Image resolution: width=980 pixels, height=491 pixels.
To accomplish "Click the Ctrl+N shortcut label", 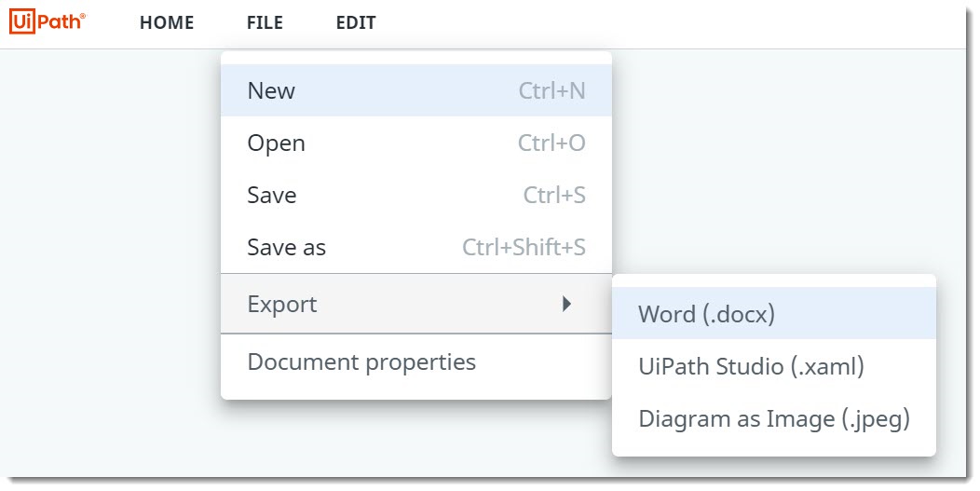I will 551,90.
